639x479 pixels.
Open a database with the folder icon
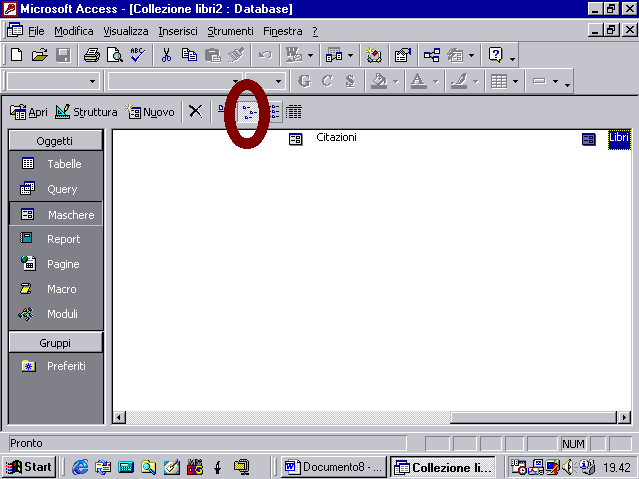40,55
